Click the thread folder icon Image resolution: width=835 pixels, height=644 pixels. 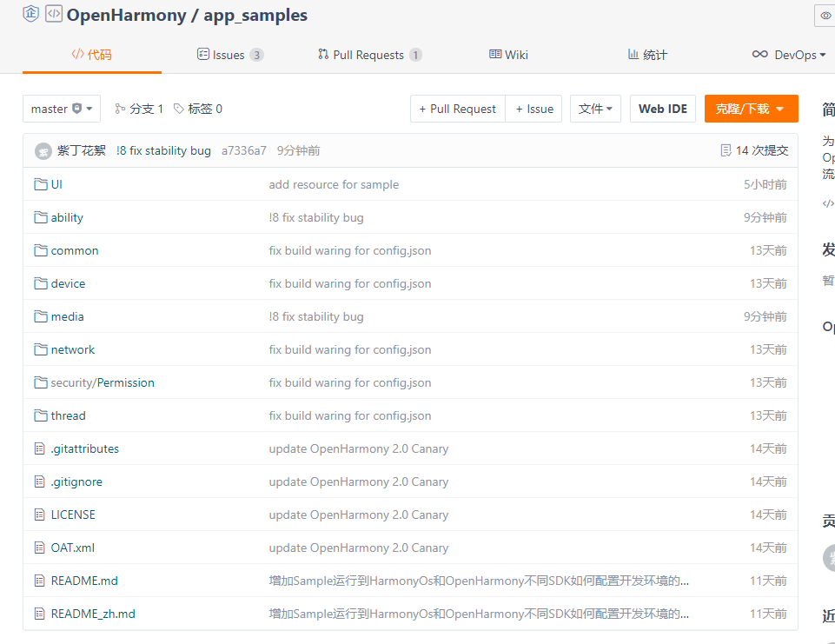click(41, 415)
